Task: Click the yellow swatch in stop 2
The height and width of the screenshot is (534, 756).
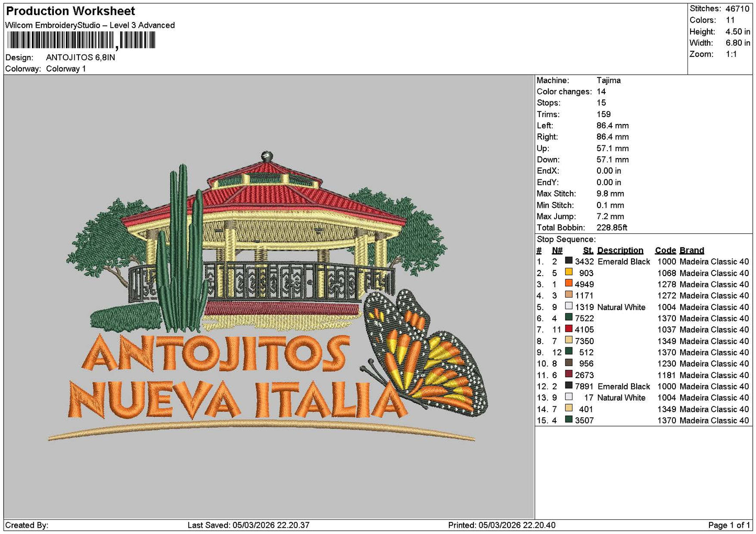Action: pyautogui.click(x=569, y=272)
